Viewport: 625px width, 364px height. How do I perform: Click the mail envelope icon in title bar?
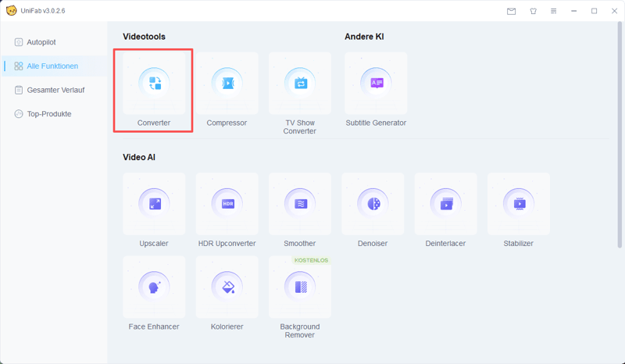(x=512, y=12)
